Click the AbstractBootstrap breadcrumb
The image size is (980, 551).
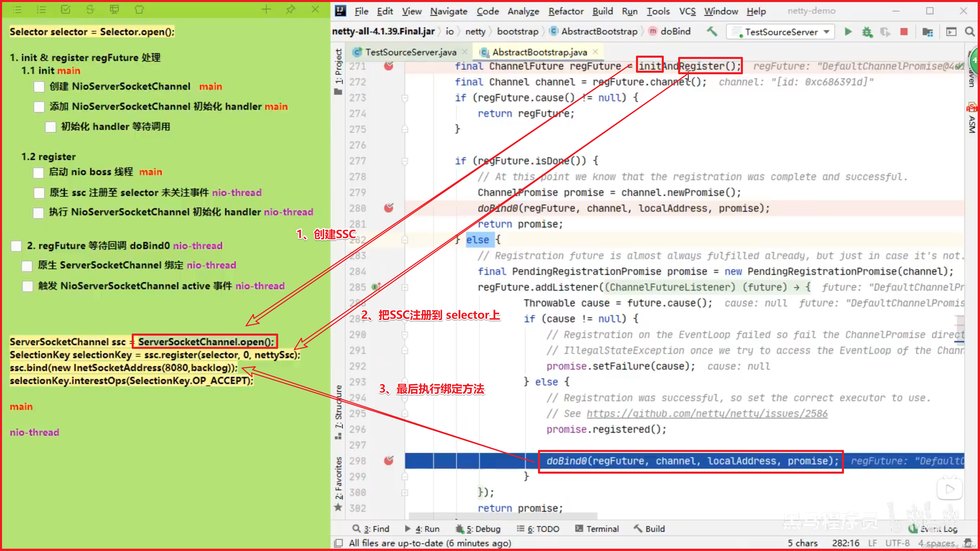tap(594, 31)
